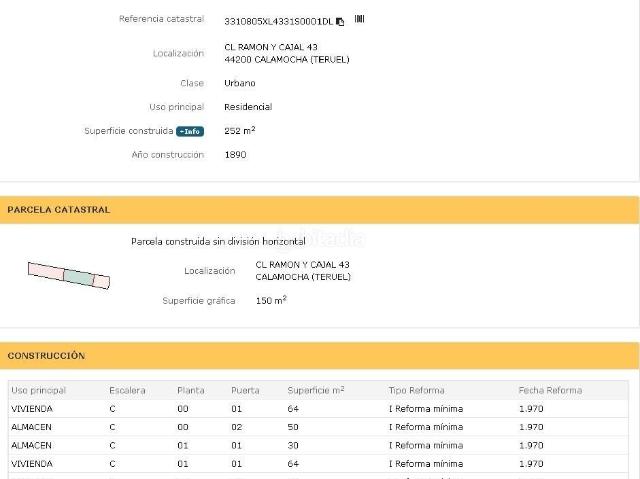
Task: Click the Fecha Reforma column header
Action: 550,390
